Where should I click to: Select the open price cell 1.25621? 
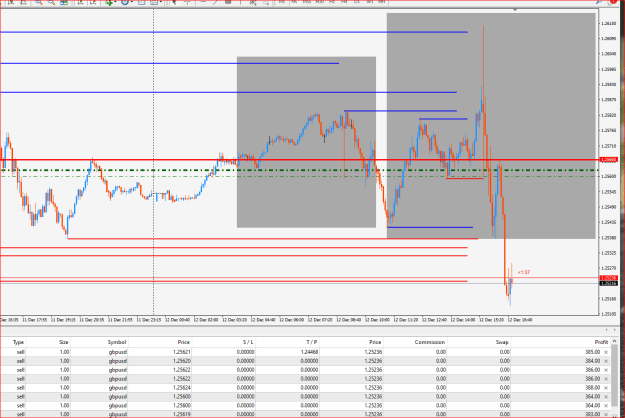tap(182, 352)
